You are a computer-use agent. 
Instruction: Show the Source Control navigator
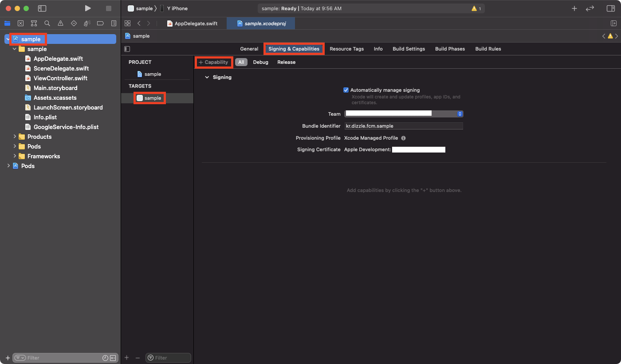[20, 23]
